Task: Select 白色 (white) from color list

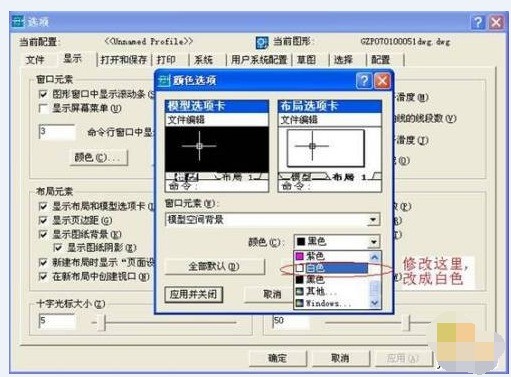Action: tap(331, 268)
